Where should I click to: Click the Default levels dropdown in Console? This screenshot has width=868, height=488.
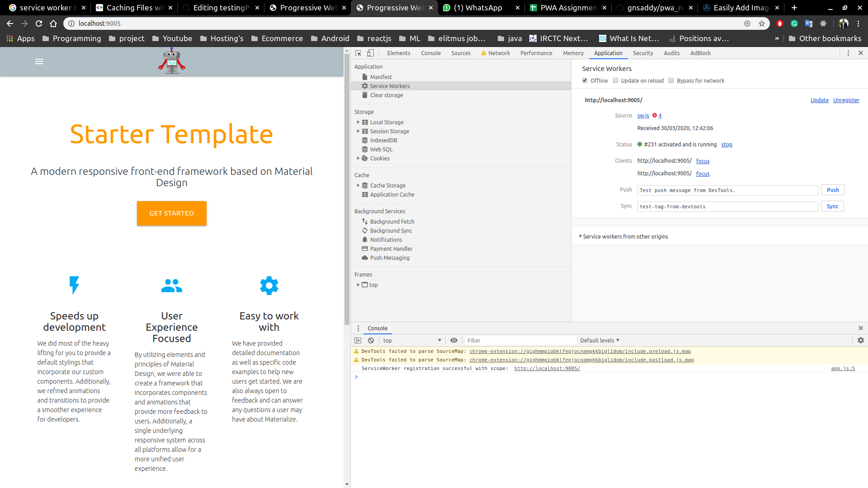pyautogui.click(x=600, y=340)
